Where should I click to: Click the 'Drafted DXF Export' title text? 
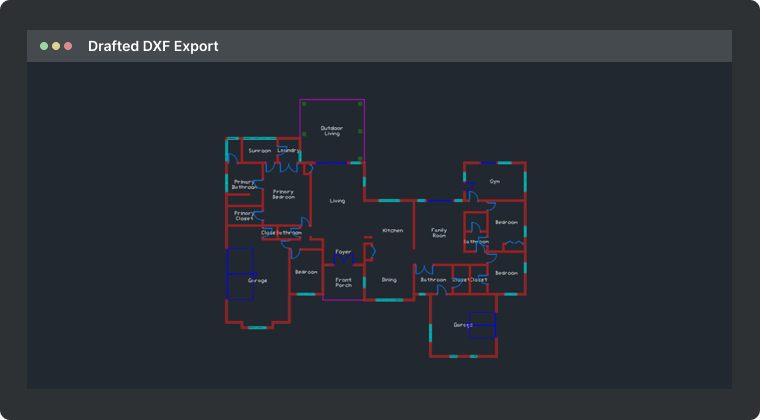click(x=153, y=46)
